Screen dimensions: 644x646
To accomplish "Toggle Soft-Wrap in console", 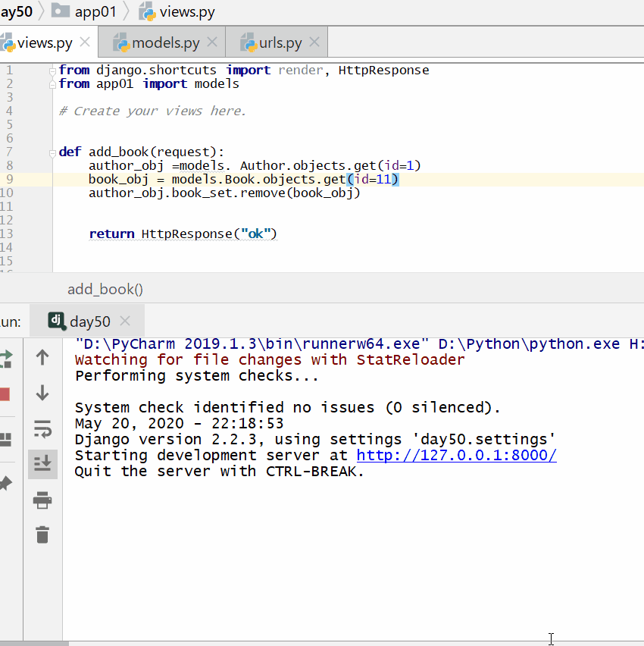I will [42, 429].
